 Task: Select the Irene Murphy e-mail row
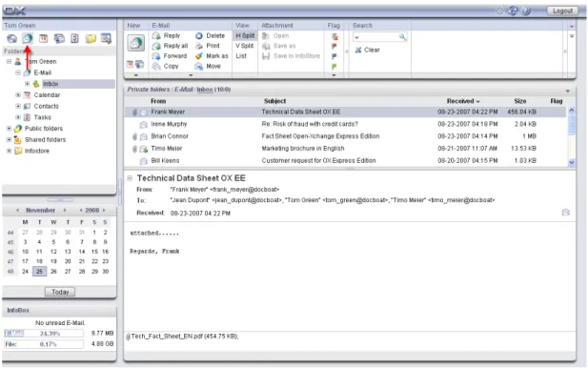click(345, 124)
